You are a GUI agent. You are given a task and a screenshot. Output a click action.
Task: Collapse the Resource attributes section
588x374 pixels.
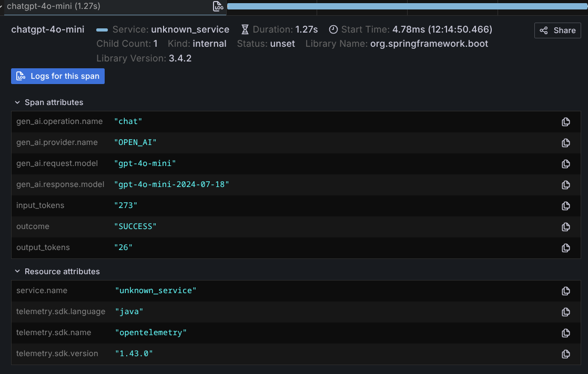pos(18,272)
